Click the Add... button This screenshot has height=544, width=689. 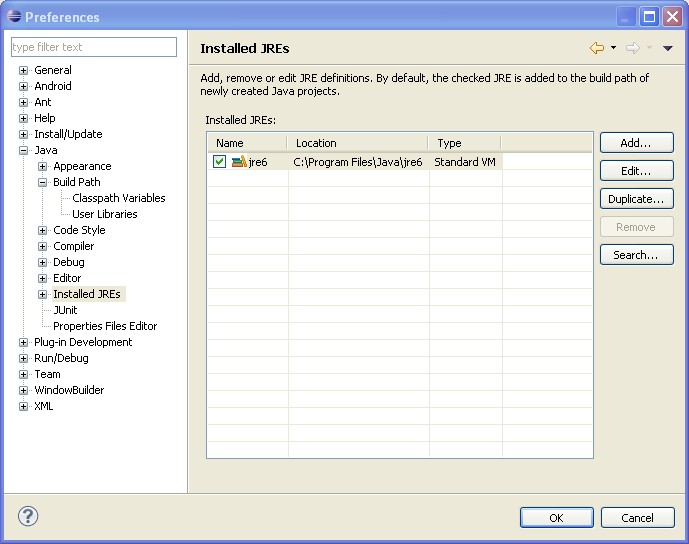(x=636, y=143)
